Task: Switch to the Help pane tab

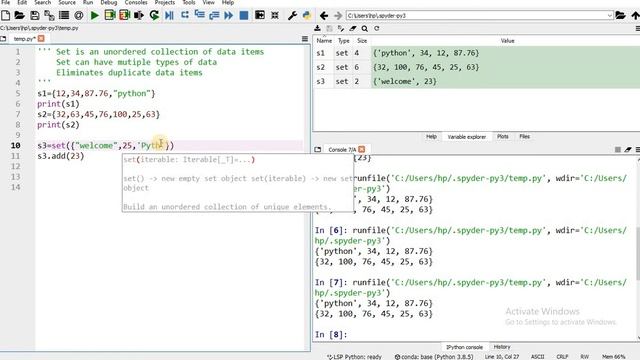Action: pyautogui.click(x=431, y=137)
